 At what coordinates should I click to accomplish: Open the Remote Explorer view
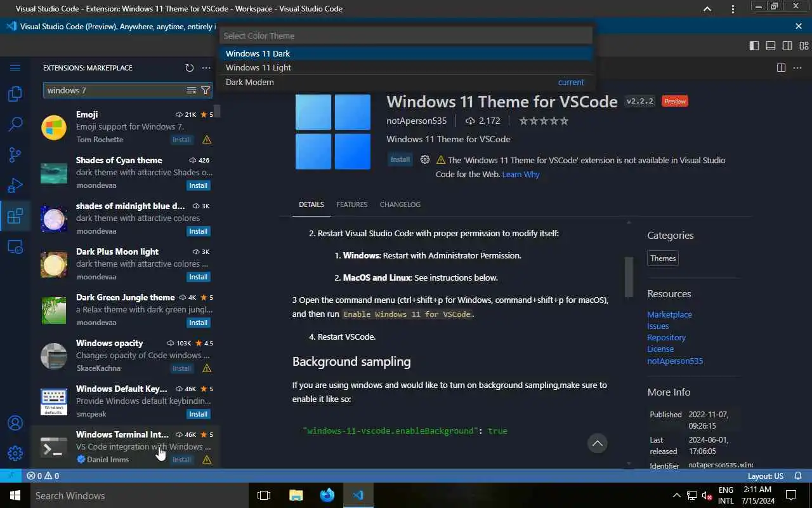point(15,247)
